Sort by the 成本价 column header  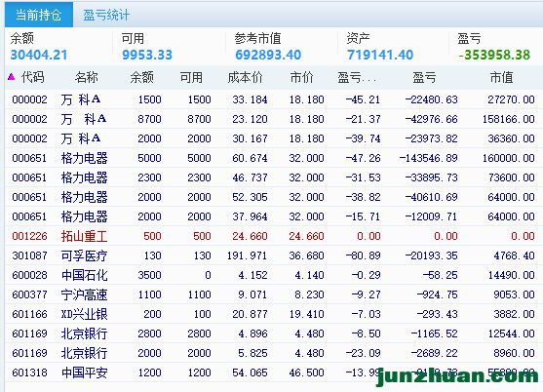coord(246,77)
